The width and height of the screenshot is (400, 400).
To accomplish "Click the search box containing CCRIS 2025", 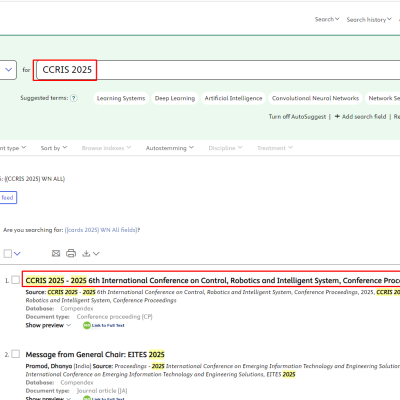I will coord(218,70).
